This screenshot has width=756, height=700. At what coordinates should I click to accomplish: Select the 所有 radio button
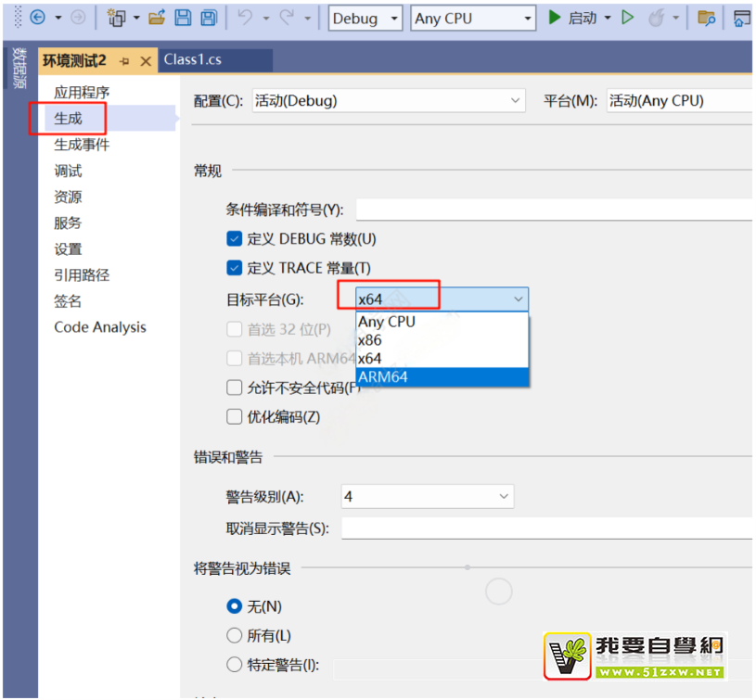click(x=234, y=635)
